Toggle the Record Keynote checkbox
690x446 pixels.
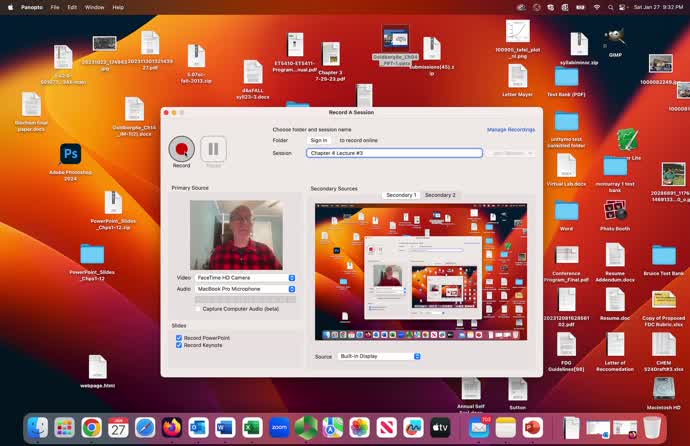[x=179, y=345]
